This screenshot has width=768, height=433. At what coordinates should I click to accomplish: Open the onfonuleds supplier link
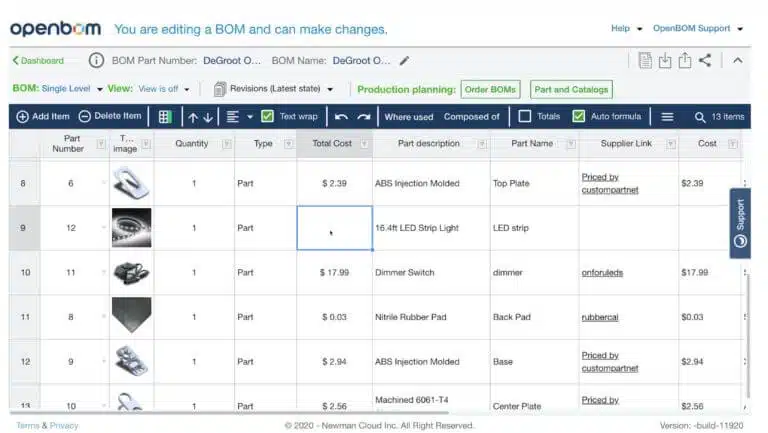click(602, 273)
